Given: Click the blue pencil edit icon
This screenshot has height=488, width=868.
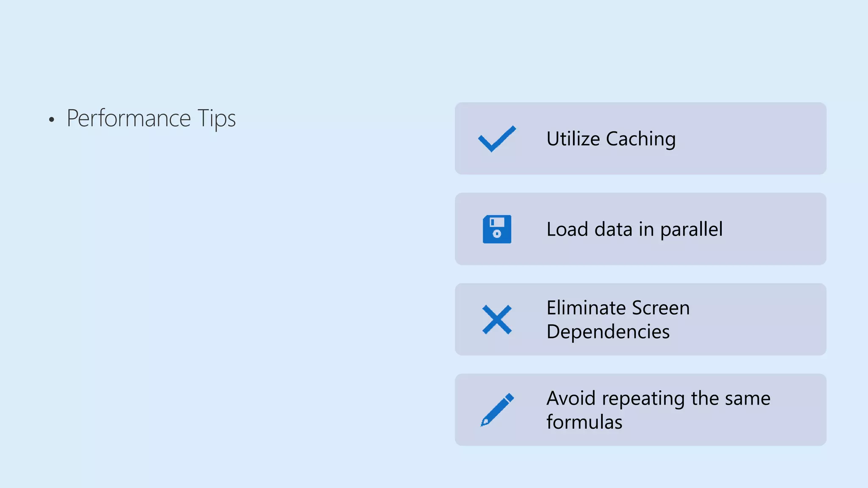Looking at the screenshot, I should tap(497, 410).
